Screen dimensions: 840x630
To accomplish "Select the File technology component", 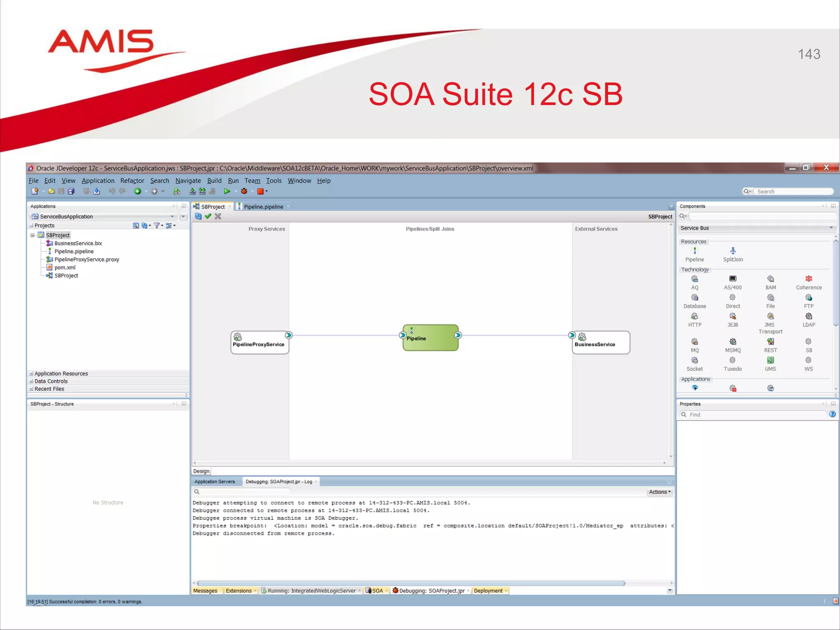I will pos(771,301).
